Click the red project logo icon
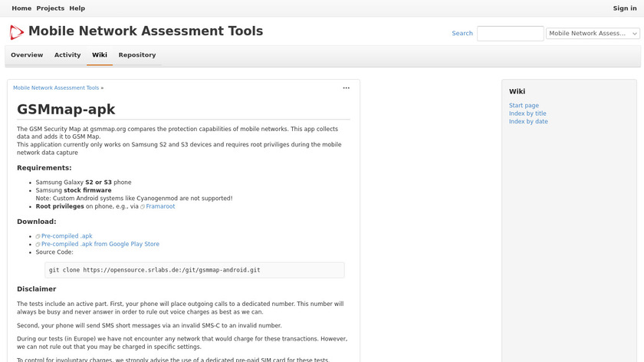The height and width of the screenshot is (362, 644). point(16,32)
